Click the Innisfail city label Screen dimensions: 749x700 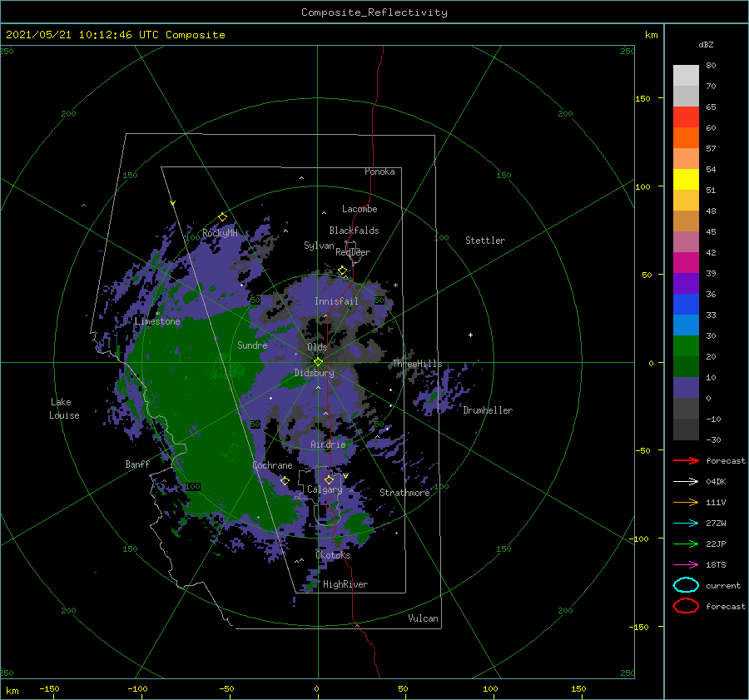click(x=336, y=301)
